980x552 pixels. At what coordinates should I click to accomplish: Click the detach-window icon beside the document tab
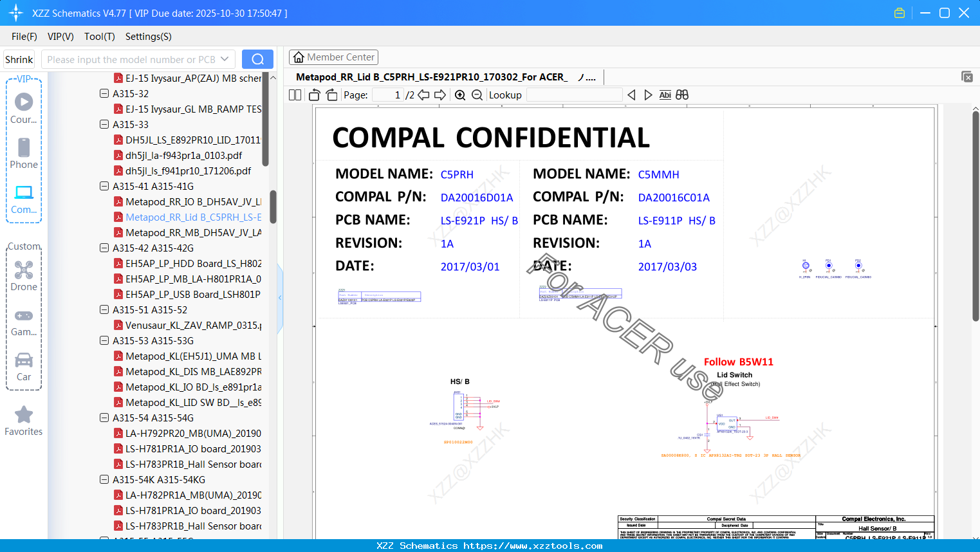[x=967, y=77]
